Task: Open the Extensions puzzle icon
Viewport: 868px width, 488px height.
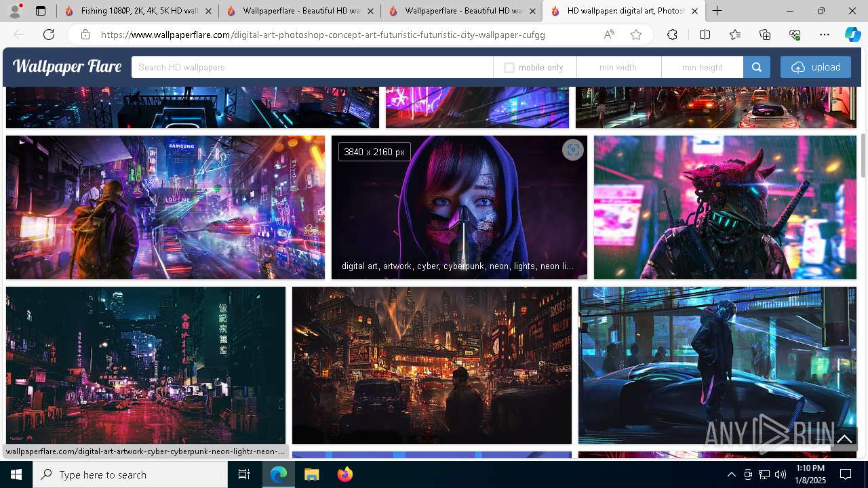Action: click(x=672, y=35)
